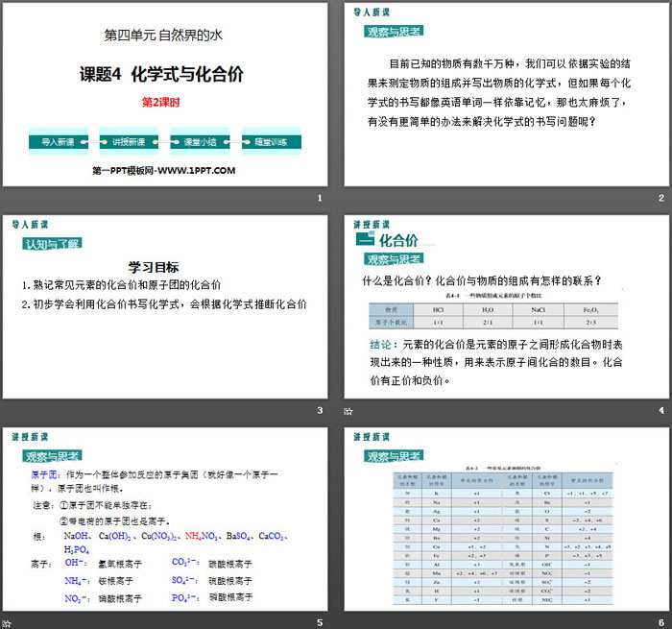Screen dimensions: 672x629
Task: Select slide 2 thumbnail about known substances
Action: click(506, 94)
